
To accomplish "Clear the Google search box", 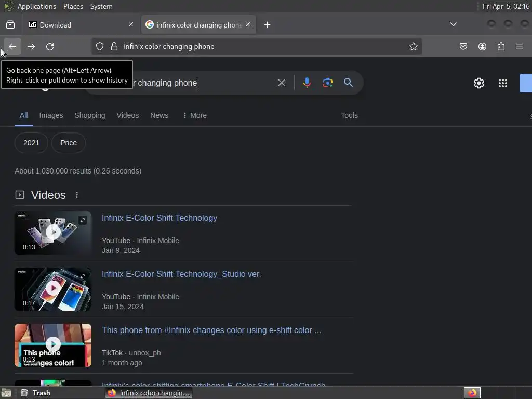I will click(x=282, y=83).
